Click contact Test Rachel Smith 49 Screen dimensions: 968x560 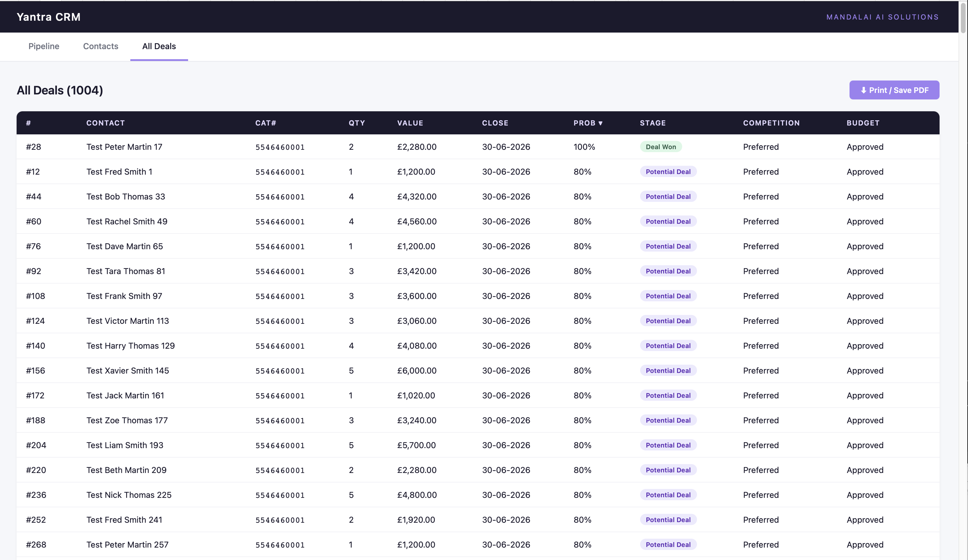point(127,221)
